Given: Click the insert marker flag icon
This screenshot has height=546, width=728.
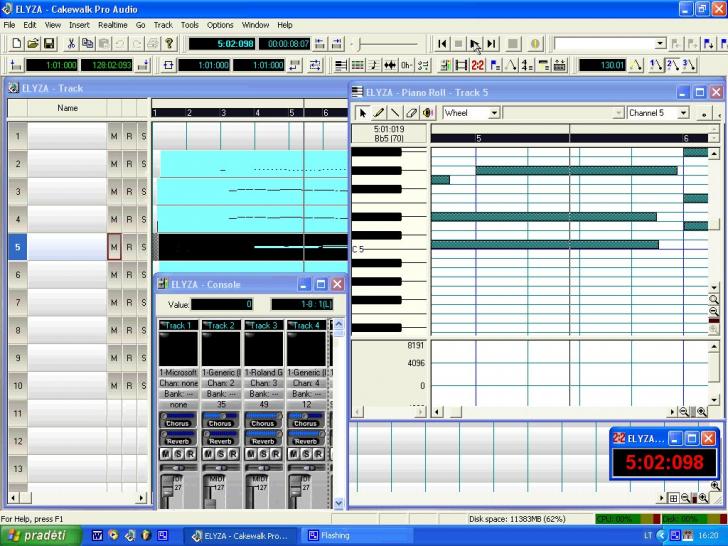Looking at the screenshot, I should click(708, 44).
